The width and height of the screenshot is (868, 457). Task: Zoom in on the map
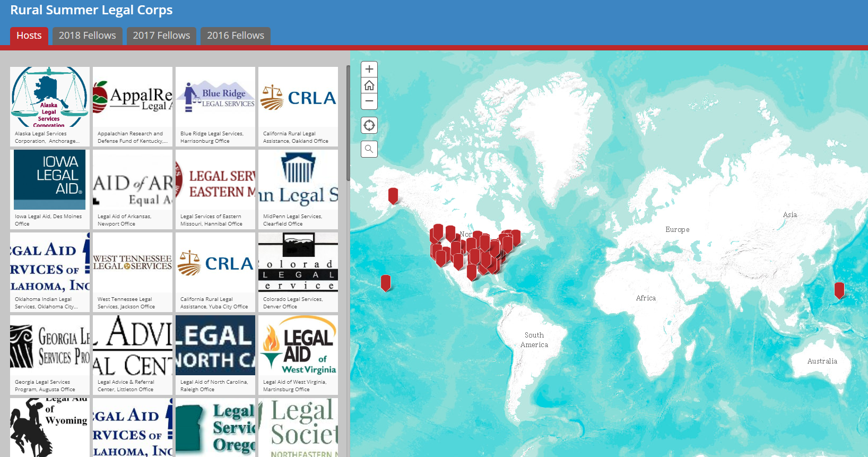click(x=369, y=70)
